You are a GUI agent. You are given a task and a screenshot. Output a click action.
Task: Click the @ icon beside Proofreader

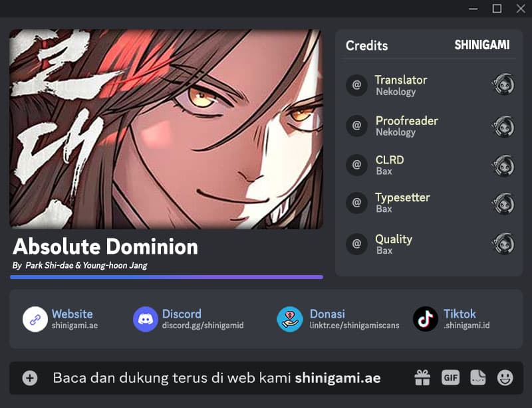[356, 126]
